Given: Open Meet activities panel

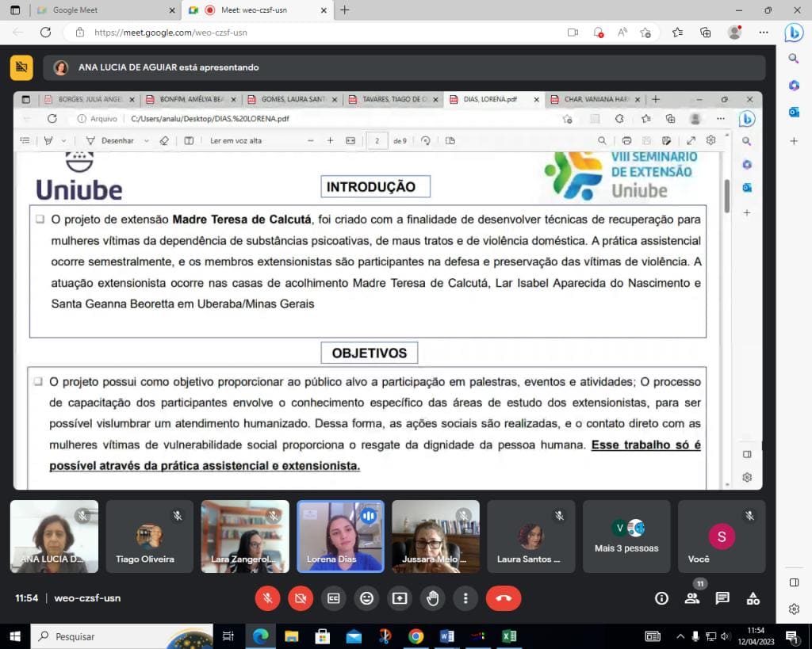Looking at the screenshot, I should 753,598.
